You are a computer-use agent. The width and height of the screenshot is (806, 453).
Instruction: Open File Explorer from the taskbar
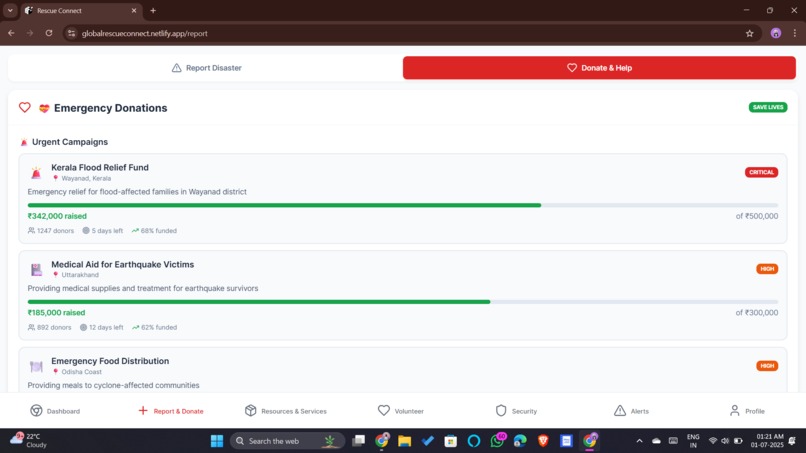[x=405, y=441]
